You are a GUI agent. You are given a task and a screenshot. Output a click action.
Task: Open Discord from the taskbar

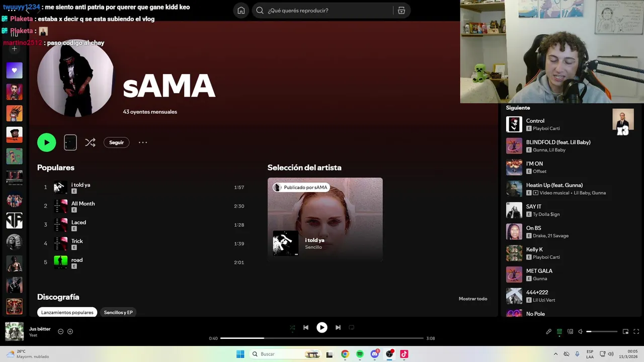[375, 354]
